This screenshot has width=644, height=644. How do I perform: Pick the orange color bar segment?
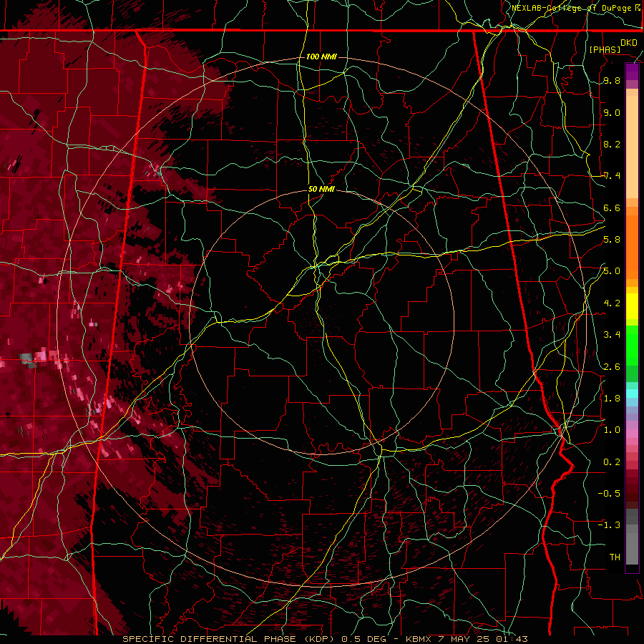pyautogui.click(x=632, y=247)
